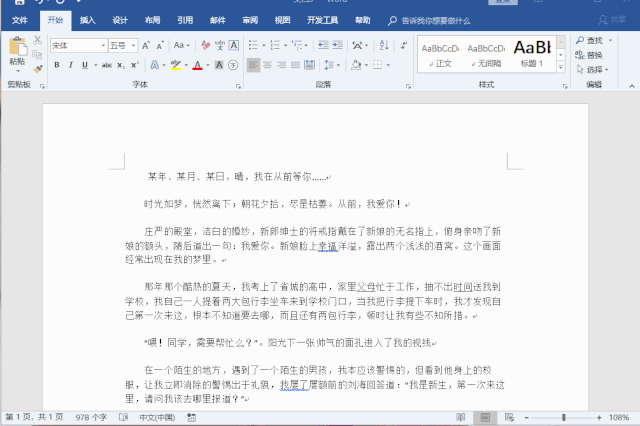640x426 pixels.
Task: Open the font size dropdown showing 五号
Action: 123,45
